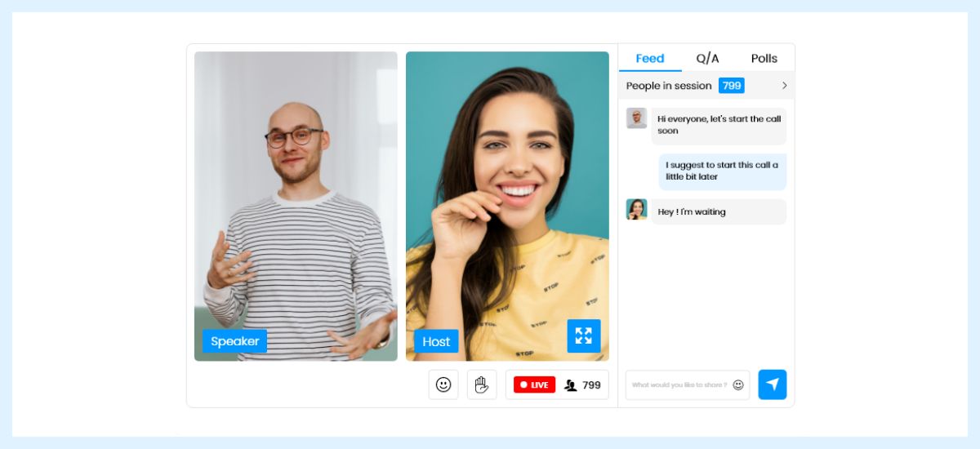The height and width of the screenshot is (449, 980).
Task: Expand the People in session list
Action: tap(784, 86)
